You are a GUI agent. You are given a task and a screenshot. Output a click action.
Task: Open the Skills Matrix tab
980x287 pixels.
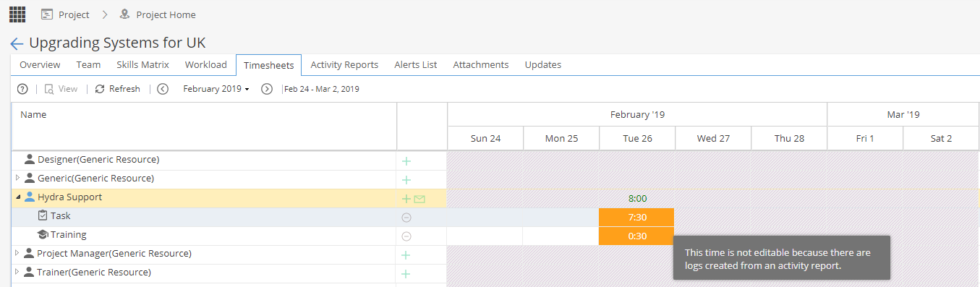(142, 64)
